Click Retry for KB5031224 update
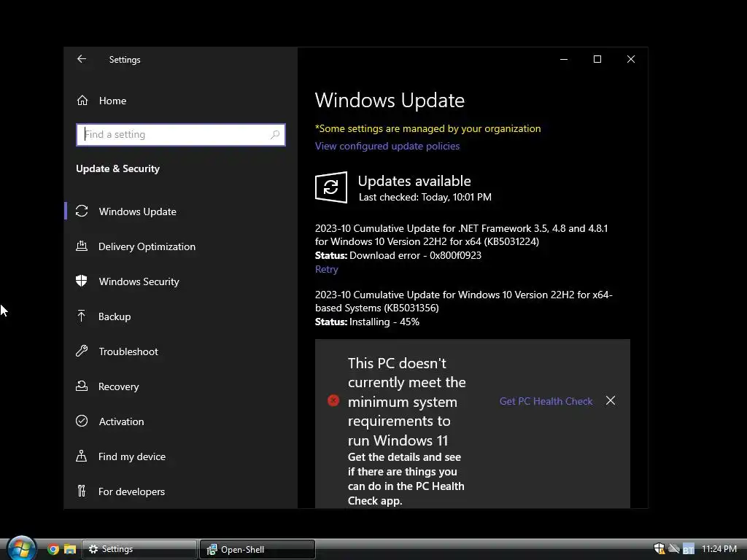747x560 pixels. (x=326, y=270)
